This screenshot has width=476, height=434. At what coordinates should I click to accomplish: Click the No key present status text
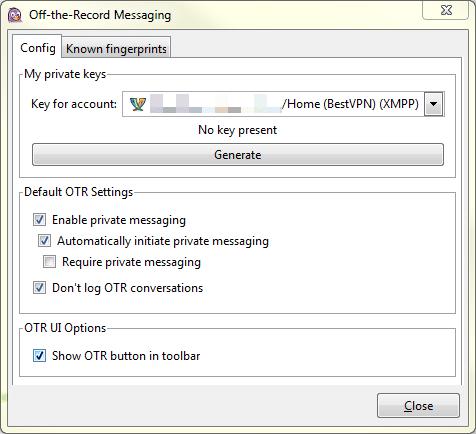[237, 130]
